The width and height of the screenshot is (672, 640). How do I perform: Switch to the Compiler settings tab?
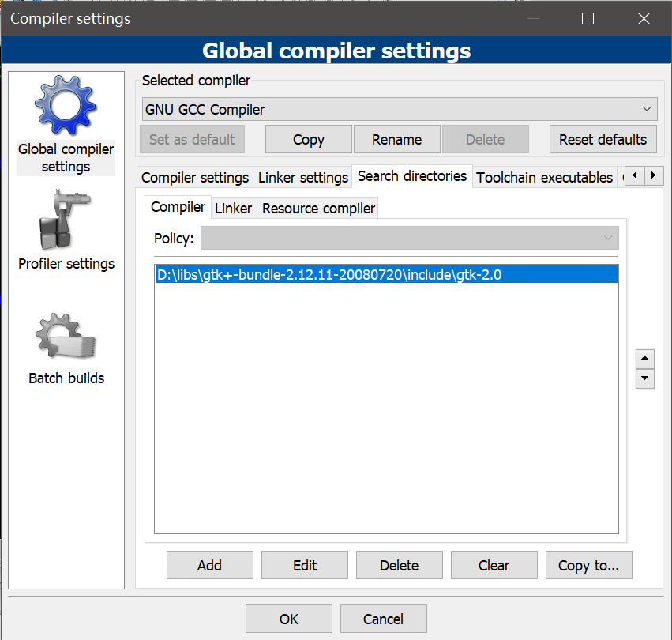(195, 178)
